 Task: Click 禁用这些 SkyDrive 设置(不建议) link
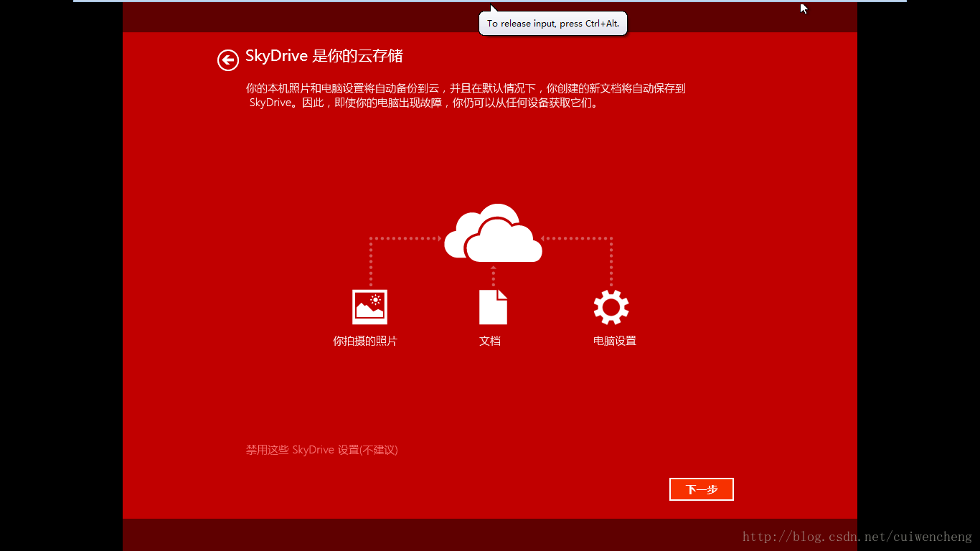coord(321,450)
